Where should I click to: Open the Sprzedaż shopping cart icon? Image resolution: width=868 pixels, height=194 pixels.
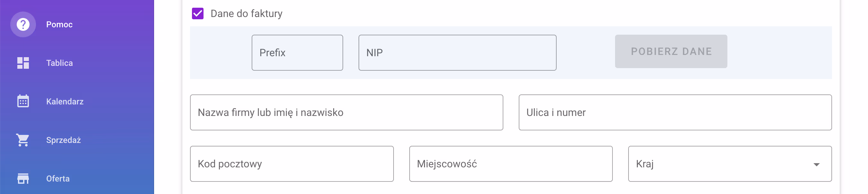click(23, 140)
